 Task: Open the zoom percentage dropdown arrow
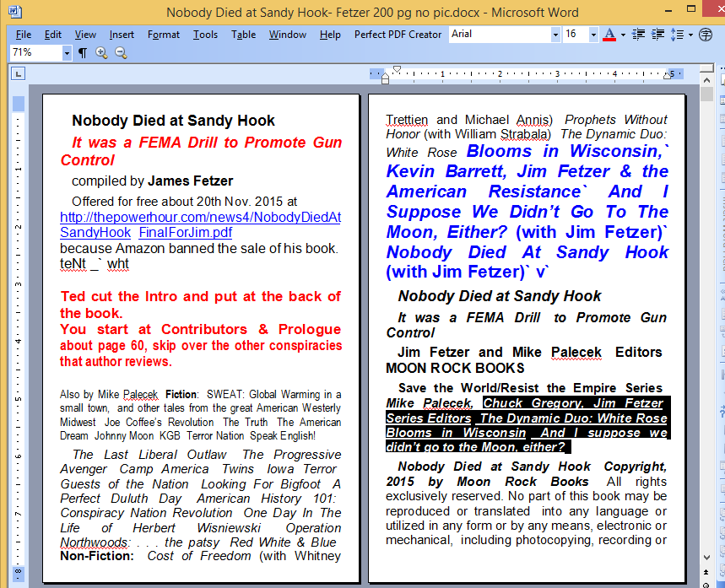tap(67, 53)
